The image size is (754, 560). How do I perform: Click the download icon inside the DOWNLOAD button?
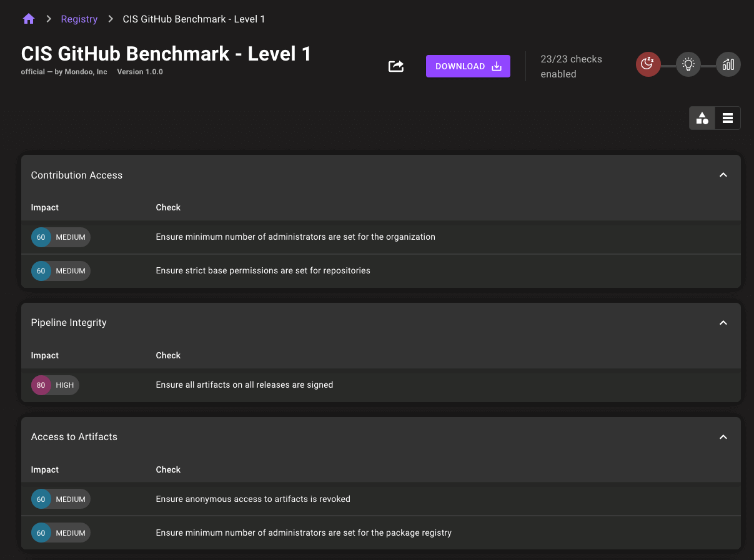pos(495,66)
